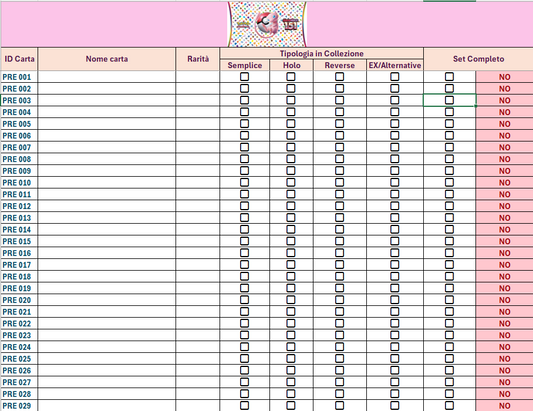Select the Pokémon 151 set logo image

(x=267, y=24)
